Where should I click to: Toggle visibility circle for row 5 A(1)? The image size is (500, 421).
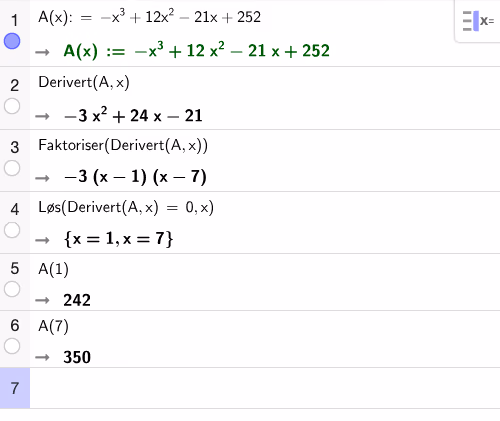12,289
